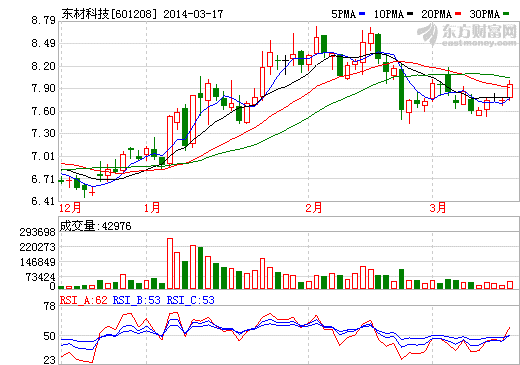Click the 6.71 price axis label
Viewport: 520px width, 365px height.
click(43, 179)
